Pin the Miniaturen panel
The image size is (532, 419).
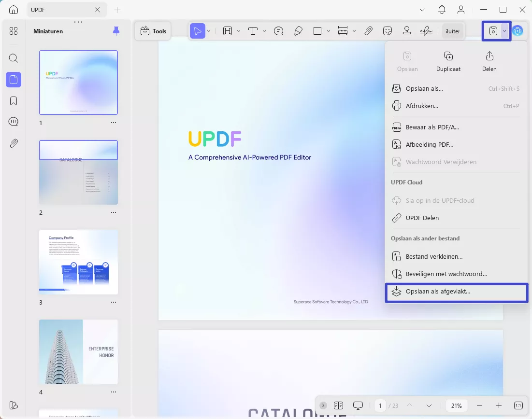(x=116, y=31)
